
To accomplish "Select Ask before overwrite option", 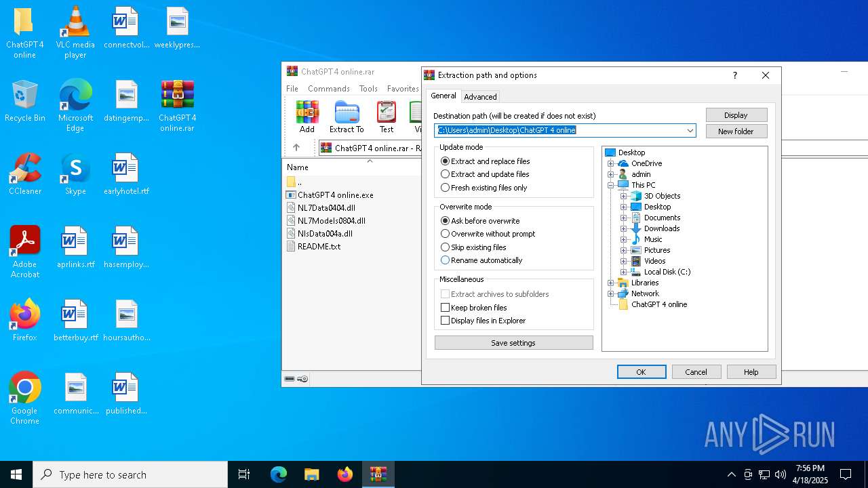I will tap(480, 221).
